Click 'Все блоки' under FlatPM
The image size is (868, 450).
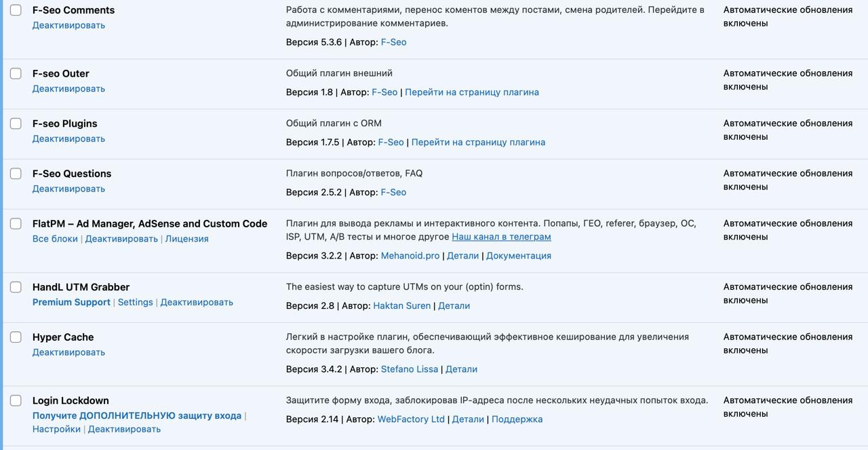pos(55,239)
